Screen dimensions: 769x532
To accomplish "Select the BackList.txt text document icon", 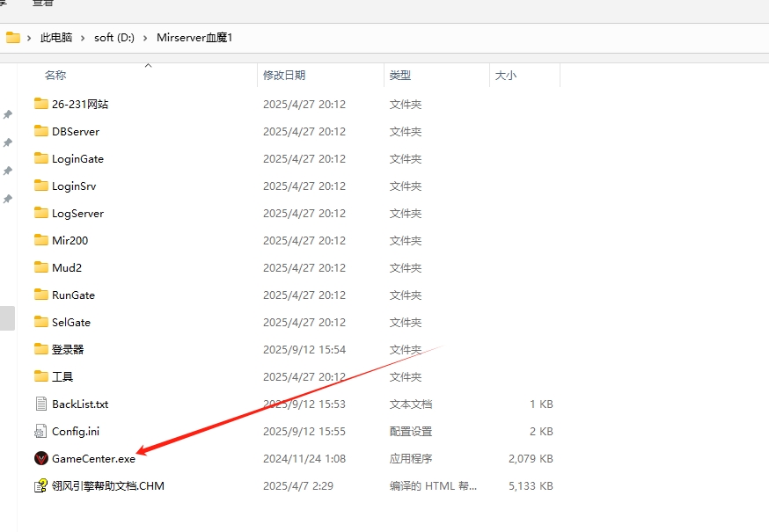I will click(x=40, y=404).
